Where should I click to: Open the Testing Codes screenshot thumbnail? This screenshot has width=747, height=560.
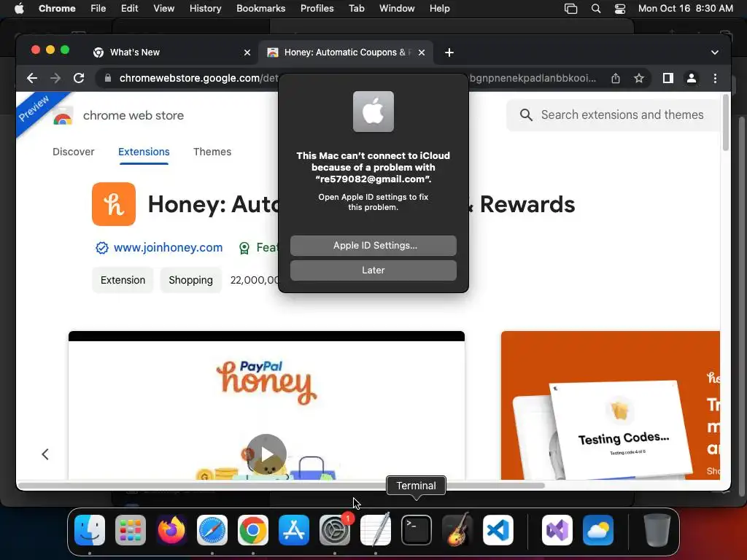(611, 405)
